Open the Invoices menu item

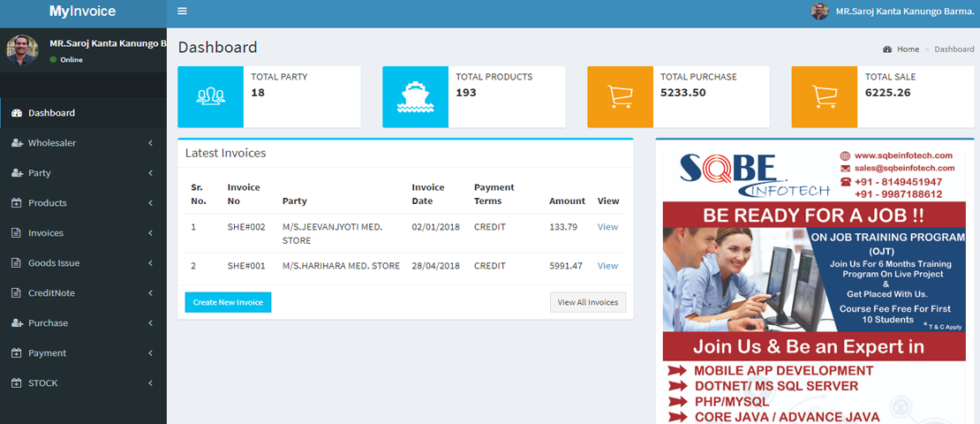(83, 233)
